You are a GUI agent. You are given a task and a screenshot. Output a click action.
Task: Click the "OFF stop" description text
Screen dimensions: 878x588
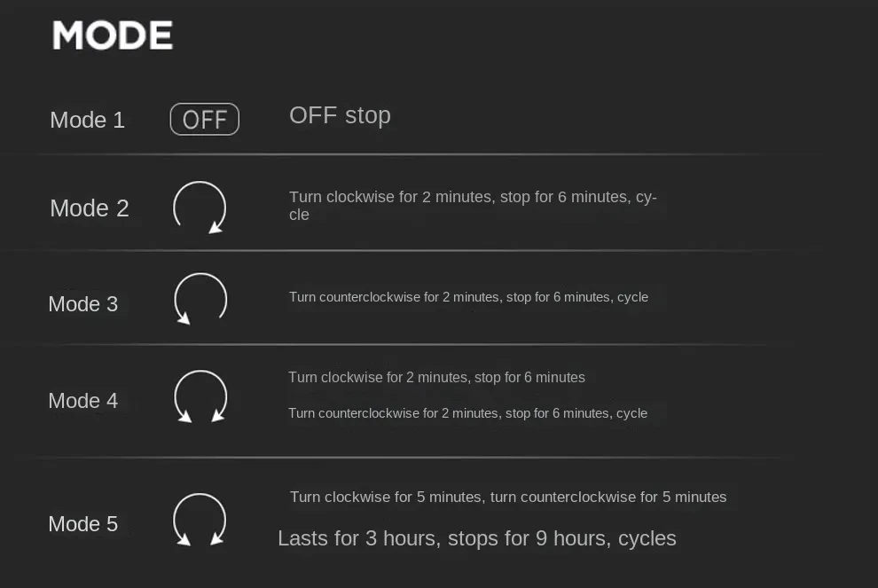pos(340,115)
